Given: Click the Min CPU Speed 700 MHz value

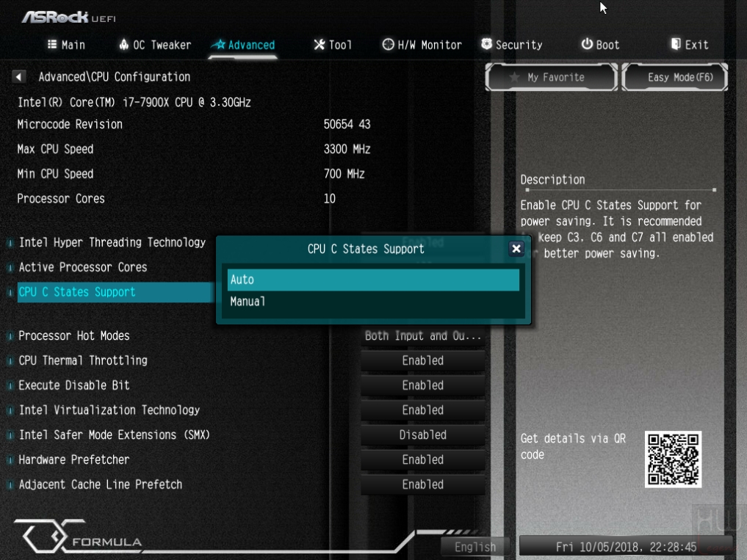Looking at the screenshot, I should point(344,174).
